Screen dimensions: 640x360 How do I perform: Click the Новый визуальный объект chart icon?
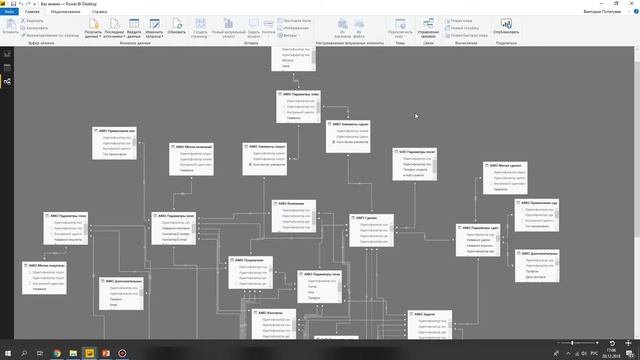(228, 24)
